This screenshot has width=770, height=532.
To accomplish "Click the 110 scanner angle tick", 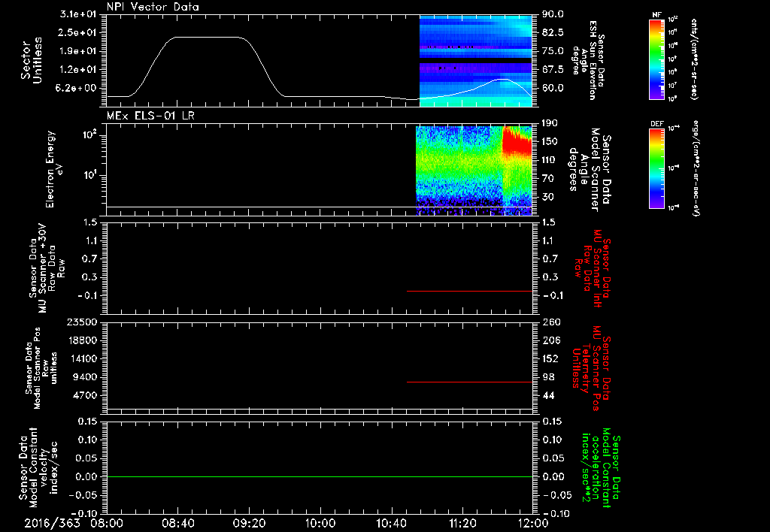I will 550,160.
